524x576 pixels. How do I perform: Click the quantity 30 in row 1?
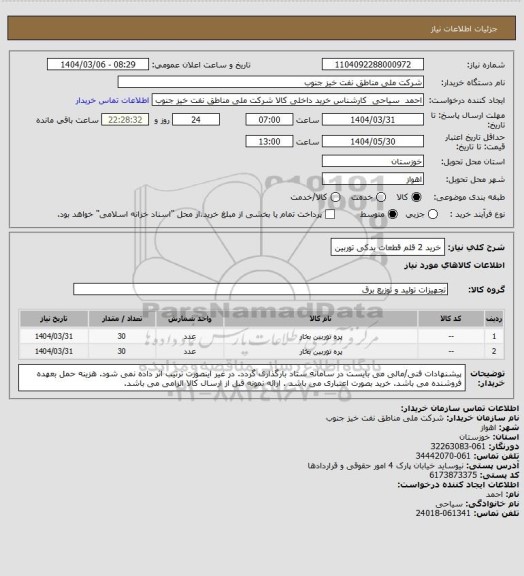tap(122, 336)
